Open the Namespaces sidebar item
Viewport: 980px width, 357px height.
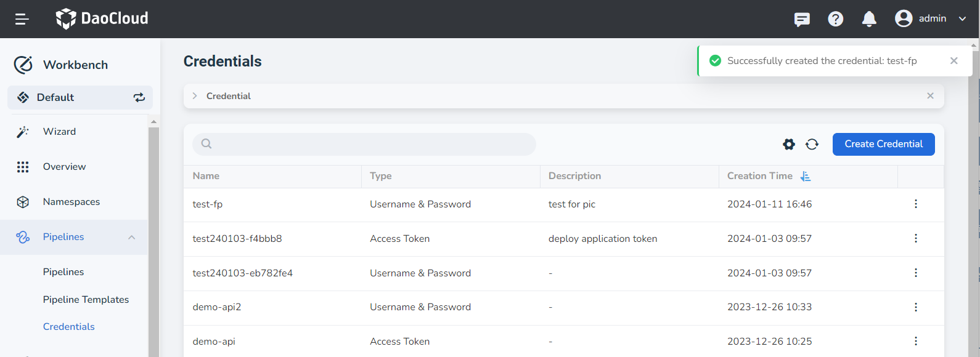(x=71, y=202)
